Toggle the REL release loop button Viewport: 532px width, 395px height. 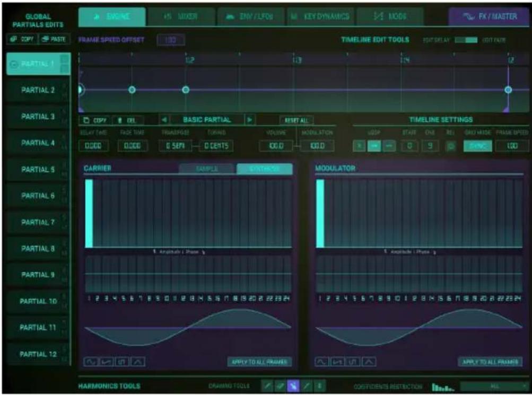pyautogui.click(x=450, y=146)
